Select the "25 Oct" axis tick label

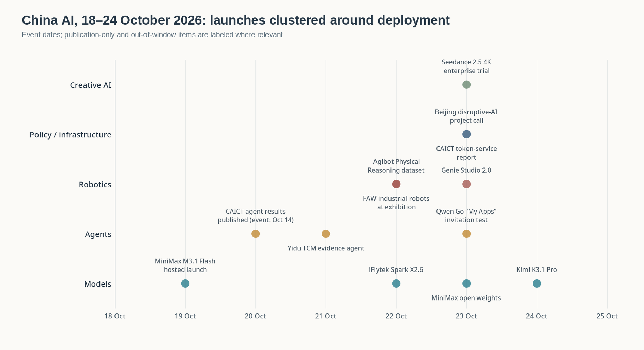(607, 316)
